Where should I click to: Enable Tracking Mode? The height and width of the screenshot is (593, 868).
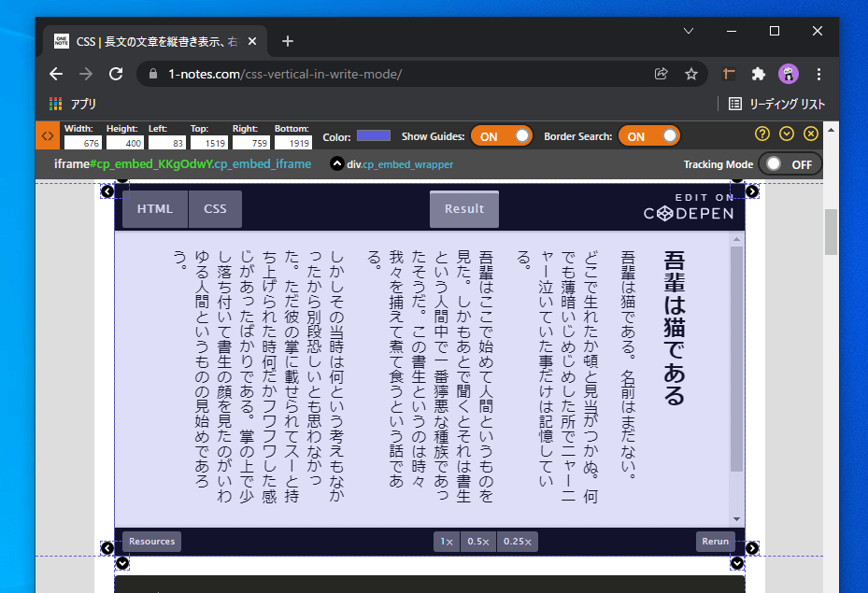pyautogui.click(x=790, y=163)
